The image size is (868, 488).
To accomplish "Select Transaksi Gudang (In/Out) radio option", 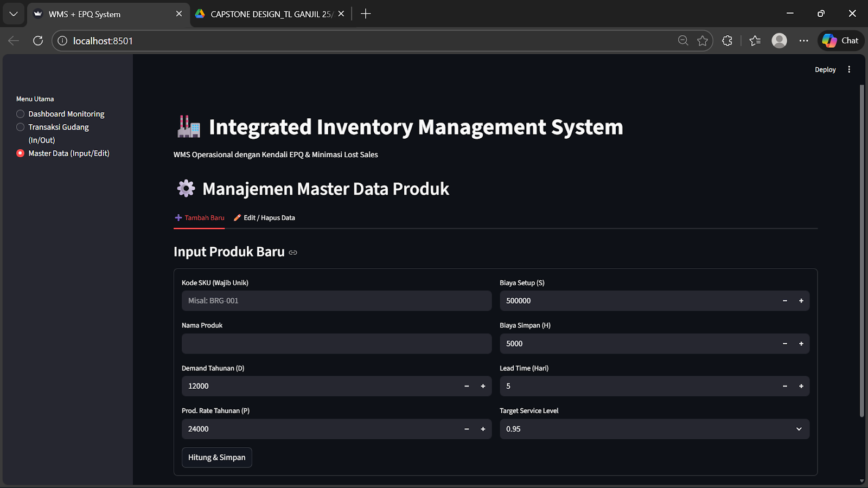I will click(x=21, y=127).
